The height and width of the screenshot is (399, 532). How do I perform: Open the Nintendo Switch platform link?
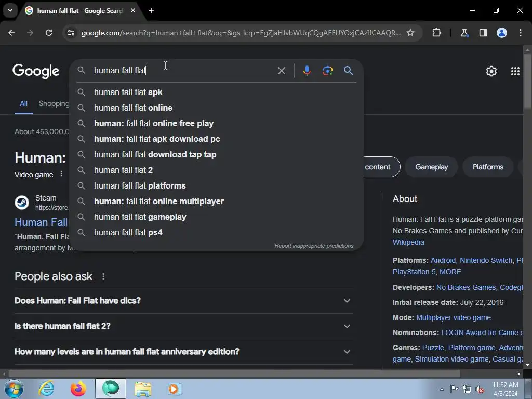486,261
